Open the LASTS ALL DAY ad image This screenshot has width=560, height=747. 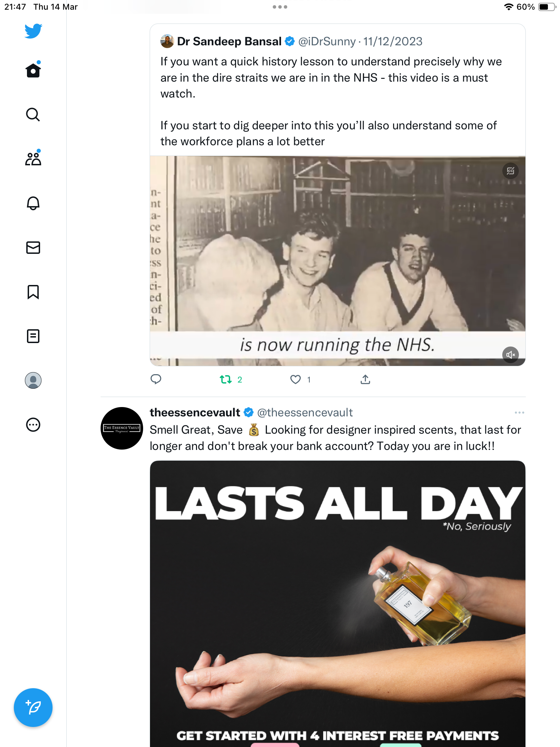338,604
